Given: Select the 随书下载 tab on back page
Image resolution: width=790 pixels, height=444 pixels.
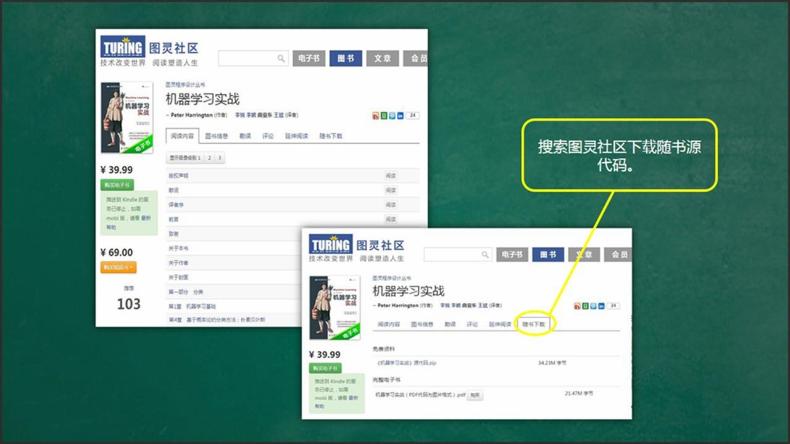Looking at the screenshot, I should (x=331, y=136).
